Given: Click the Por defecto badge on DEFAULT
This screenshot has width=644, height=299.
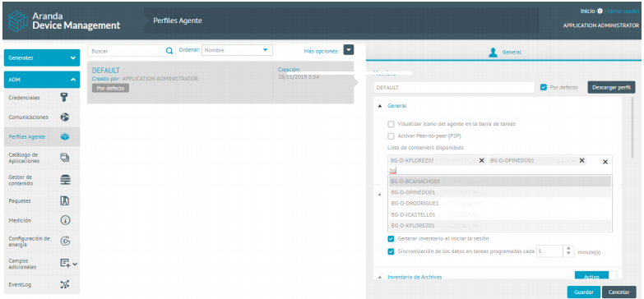Looking at the screenshot, I should tap(110, 88).
